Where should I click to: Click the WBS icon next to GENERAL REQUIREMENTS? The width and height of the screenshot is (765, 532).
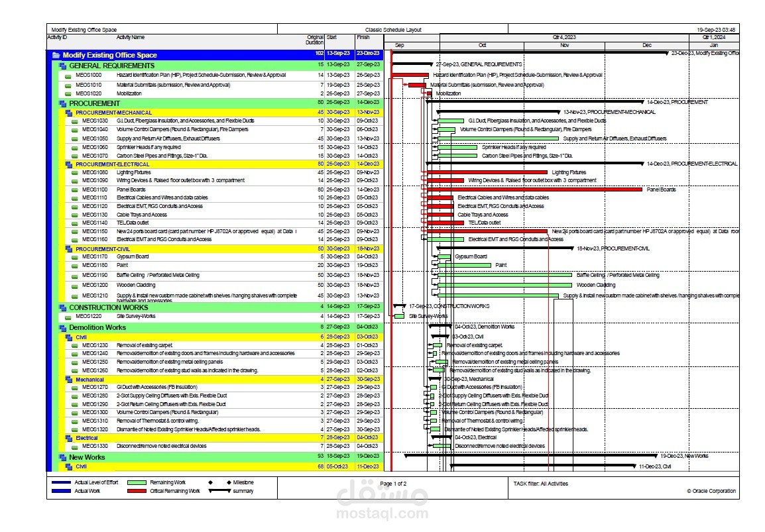pyautogui.click(x=63, y=66)
